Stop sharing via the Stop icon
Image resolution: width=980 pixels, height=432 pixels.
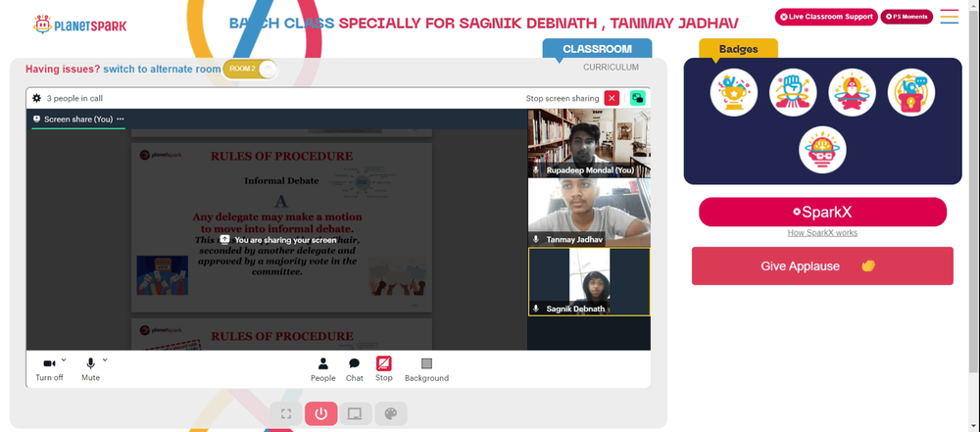coord(384,369)
